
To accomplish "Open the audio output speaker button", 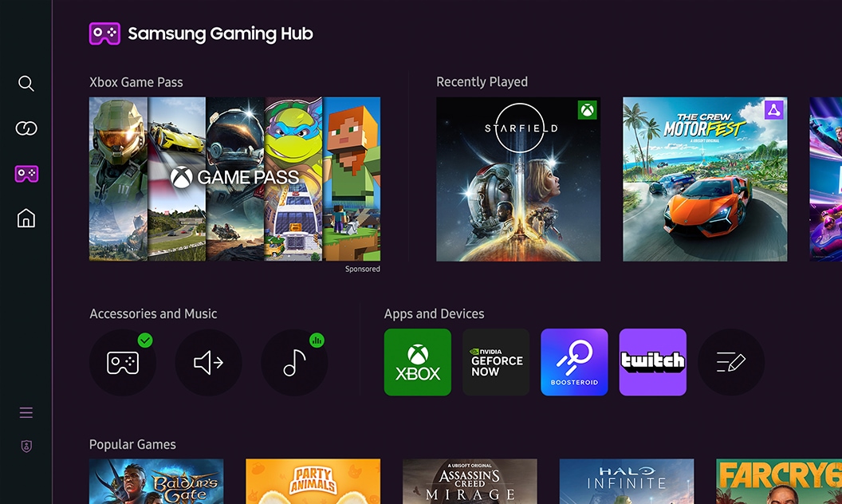I will tap(208, 363).
